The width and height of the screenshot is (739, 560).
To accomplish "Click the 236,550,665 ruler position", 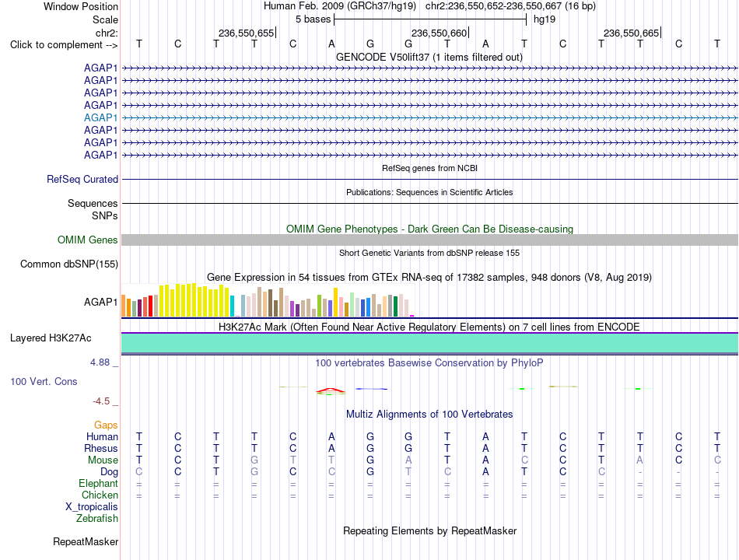I will (x=631, y=33).
